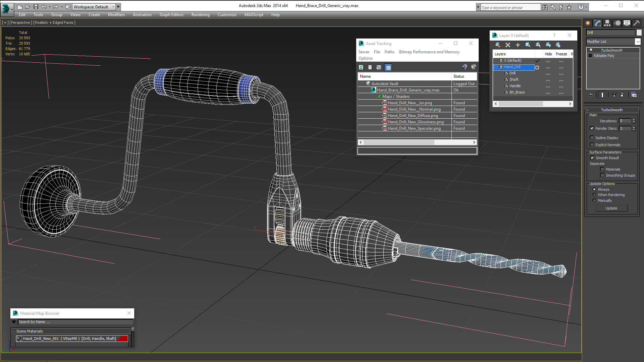Click Delete layer X icon in Layer dialog
Viewport: 644px width, 362px height.
click(x=508, y=45)
